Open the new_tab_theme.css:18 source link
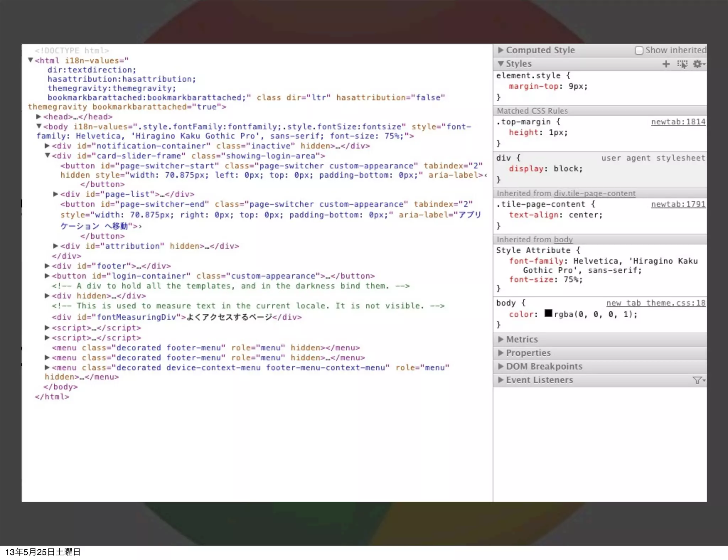This screenshot has width=728, height=560. tap(655, 303)
